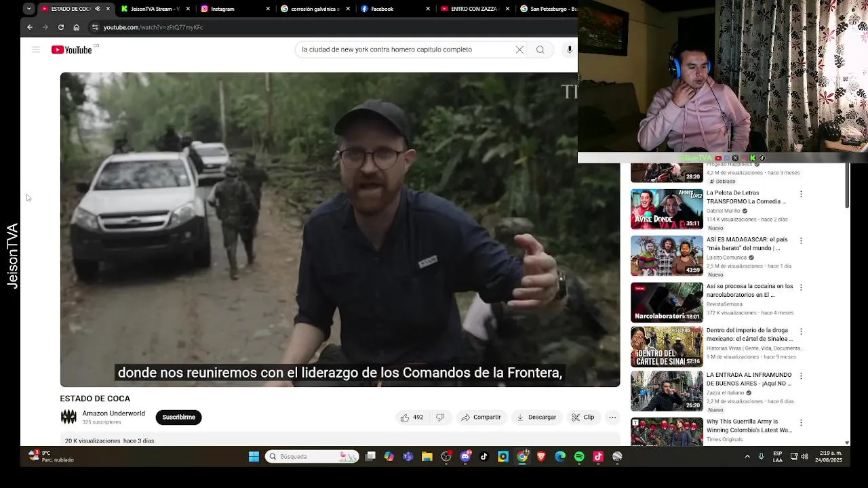The image size is (868, 488).
Task: Go to the YouTube home logo
Action: point(72,49)
